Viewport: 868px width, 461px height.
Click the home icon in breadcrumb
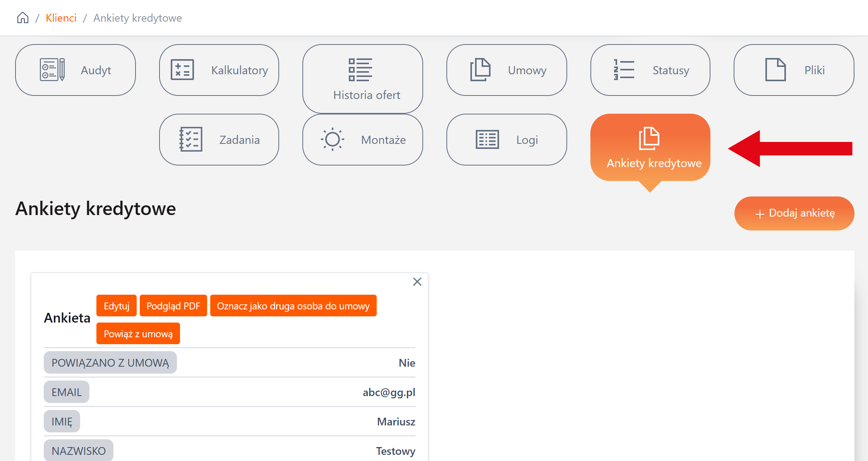(x=23, y=18)
